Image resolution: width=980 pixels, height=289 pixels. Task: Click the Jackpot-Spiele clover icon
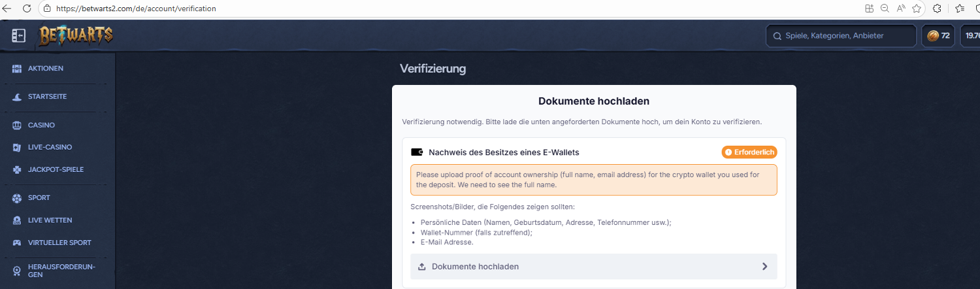(17, 170)
